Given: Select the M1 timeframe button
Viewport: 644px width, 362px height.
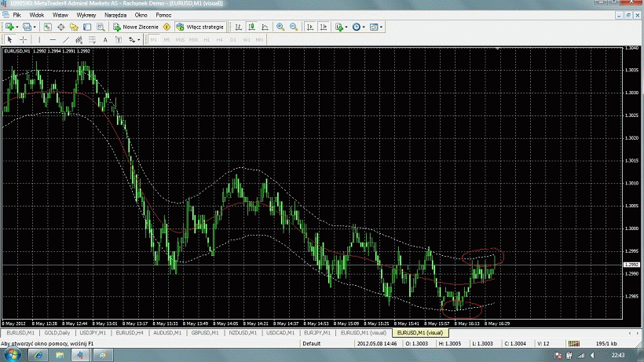Looking at the screenshot, I should pyautogui.click(x=154, y=40).
